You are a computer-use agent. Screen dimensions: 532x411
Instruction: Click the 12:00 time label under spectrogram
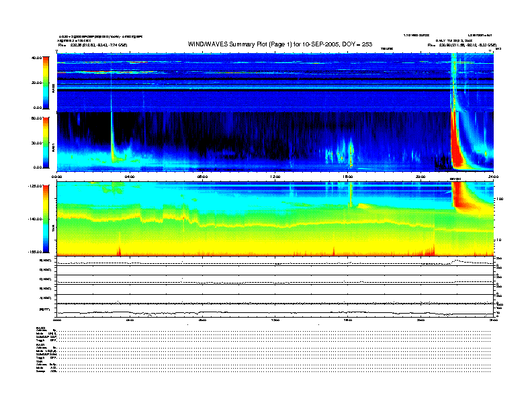point(275,177)
